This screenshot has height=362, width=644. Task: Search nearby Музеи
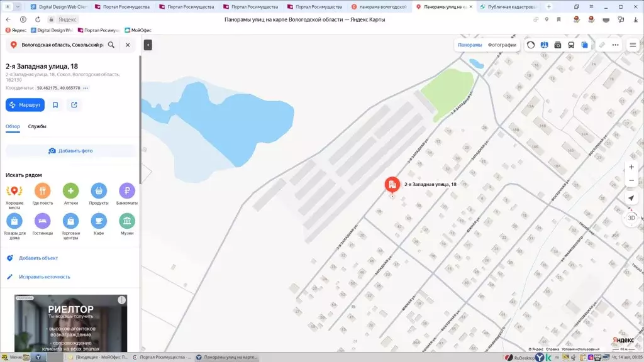click(x=127, y=224)
